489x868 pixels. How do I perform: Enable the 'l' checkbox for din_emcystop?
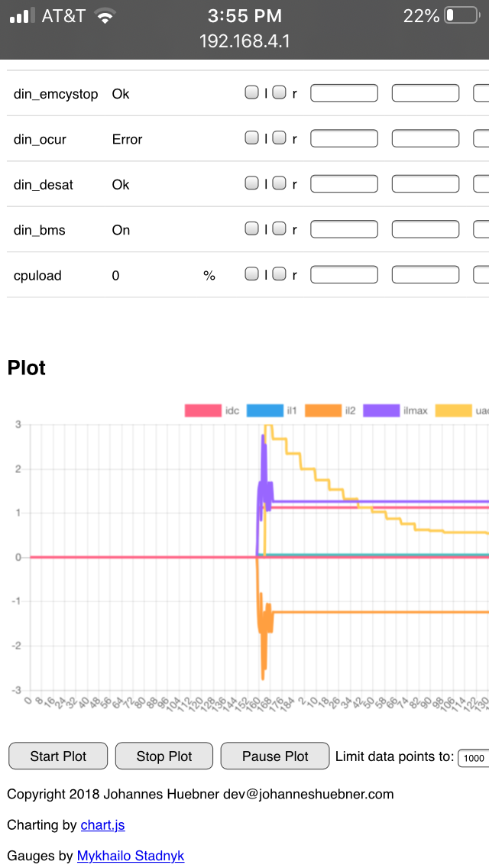pyautogui.click(x=251, y=92)
